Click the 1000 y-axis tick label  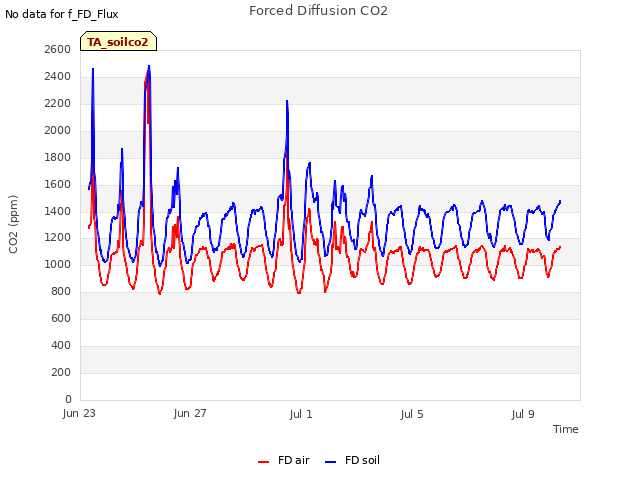click(x=58, y=264)
